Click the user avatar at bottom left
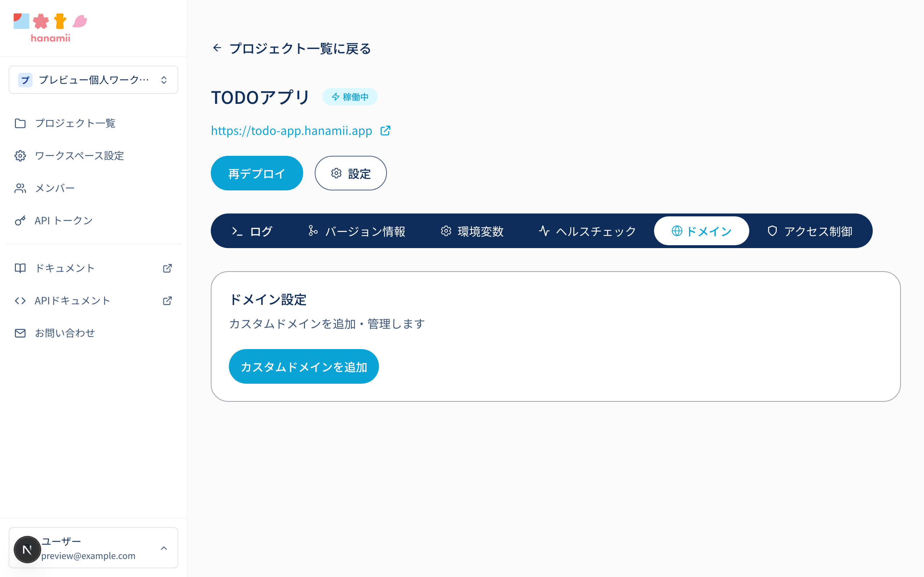This screenshot has height=577, width=924. pos(27,550)
